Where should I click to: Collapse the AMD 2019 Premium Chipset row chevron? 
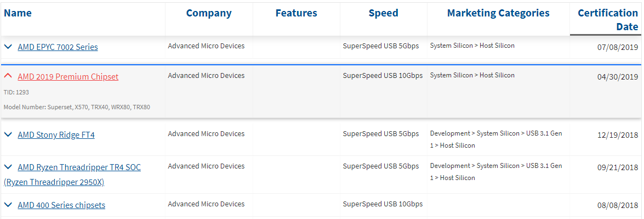8,76
